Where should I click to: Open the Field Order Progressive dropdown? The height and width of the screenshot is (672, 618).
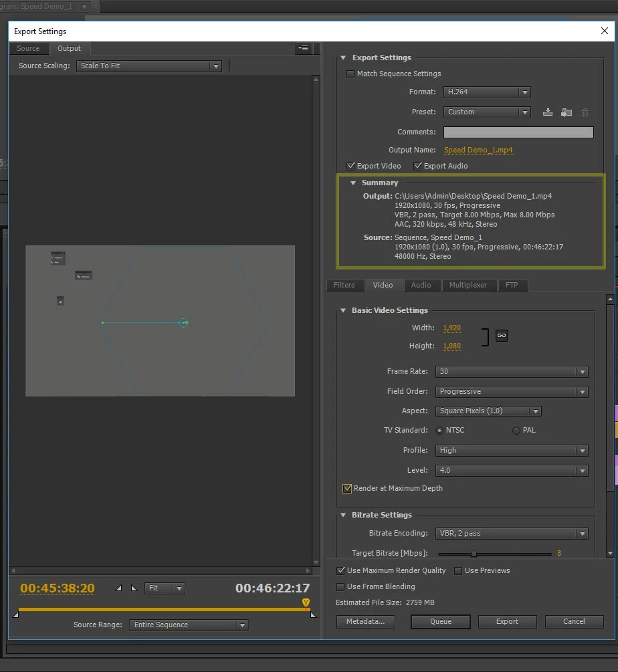512,392
